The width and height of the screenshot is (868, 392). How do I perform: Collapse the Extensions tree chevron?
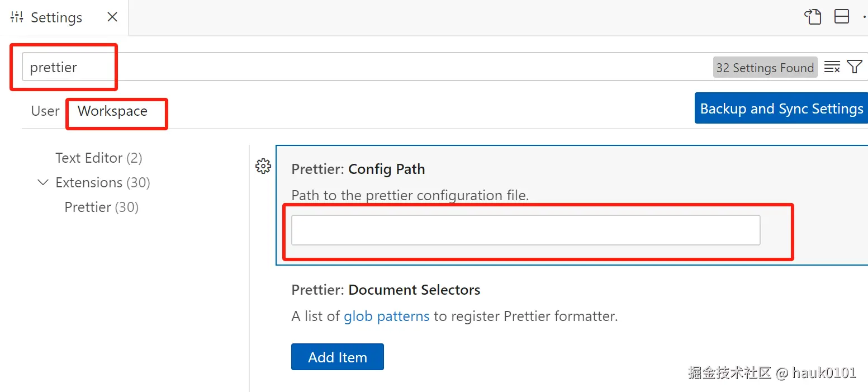42,182
